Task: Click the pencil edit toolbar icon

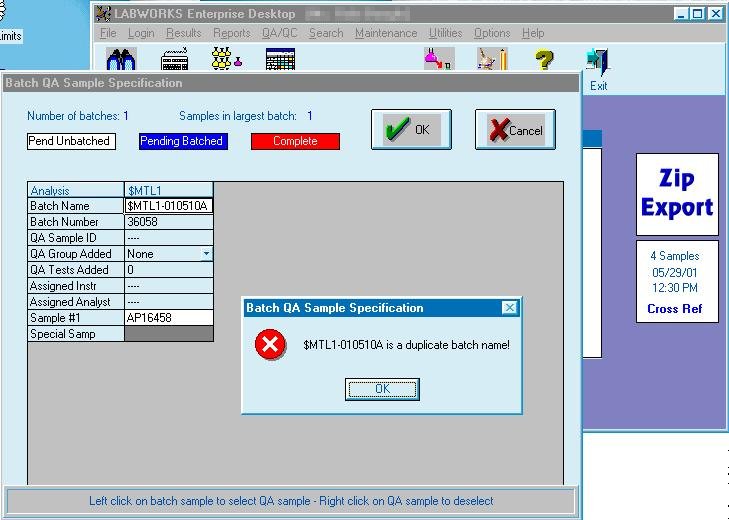Action: click(492, 59)
